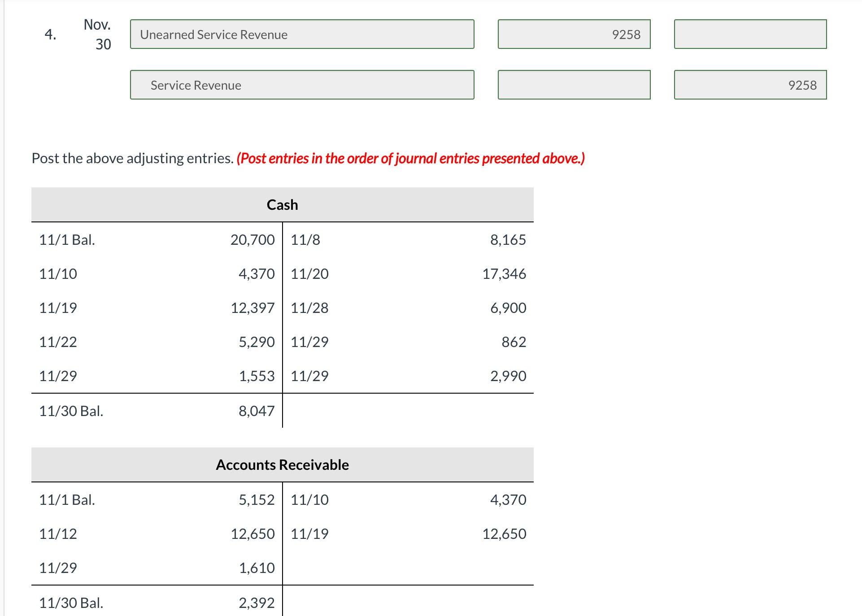Click the red posting order instruction text

pyautogui.click(x=411, y=158)
